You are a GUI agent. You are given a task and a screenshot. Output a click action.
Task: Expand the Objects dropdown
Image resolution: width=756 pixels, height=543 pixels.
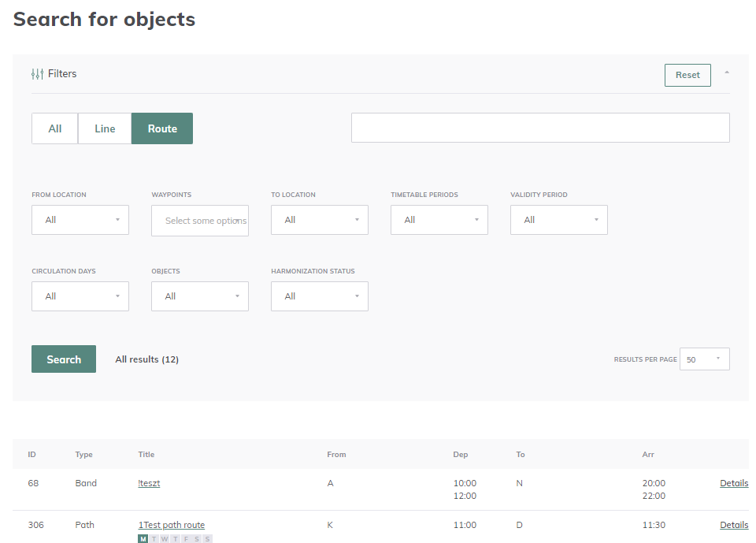200,296
